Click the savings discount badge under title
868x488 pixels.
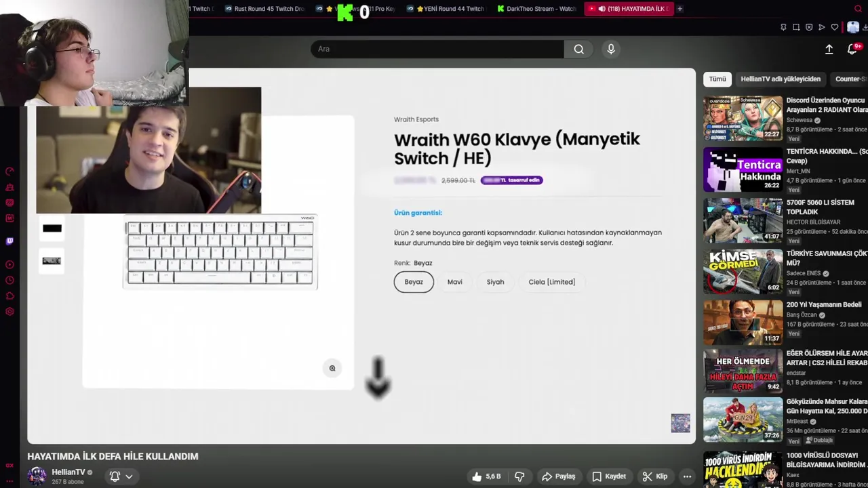[512, 180]
